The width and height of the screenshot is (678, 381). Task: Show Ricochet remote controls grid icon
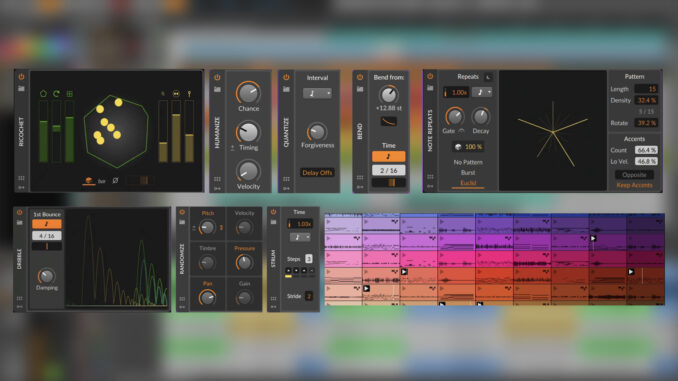click(21, 178)
